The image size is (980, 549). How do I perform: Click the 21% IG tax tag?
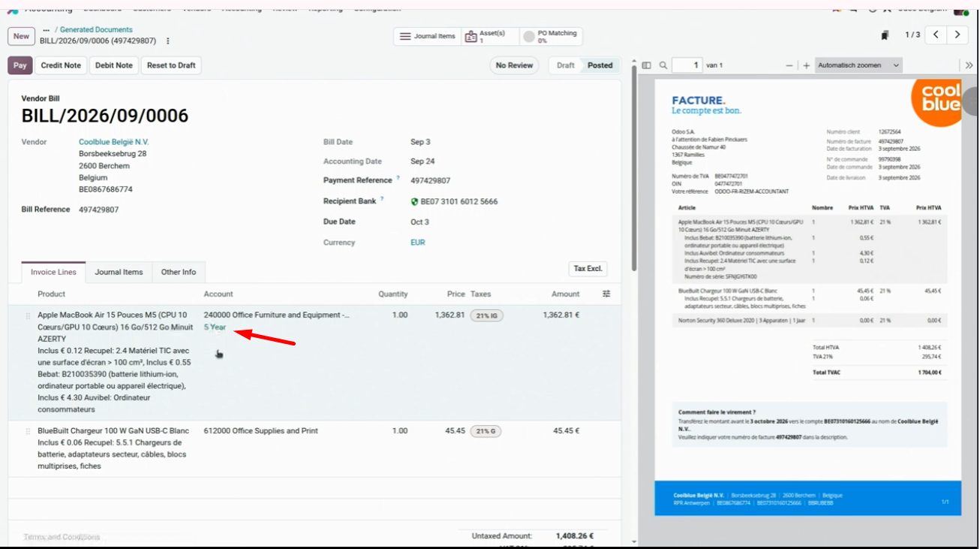coord(487,315)
